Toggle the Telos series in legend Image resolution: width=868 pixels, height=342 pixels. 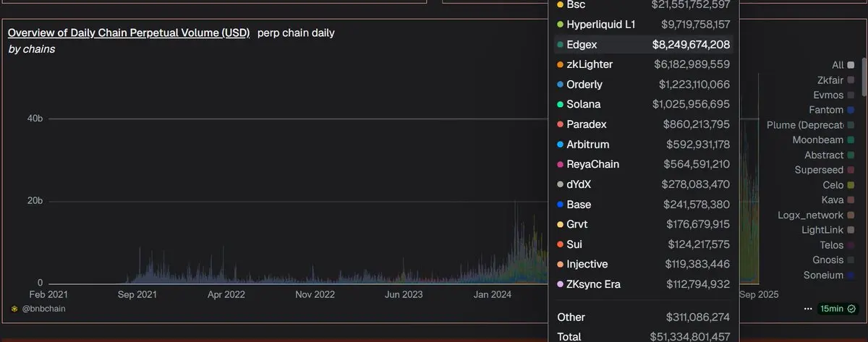(838, 245)
